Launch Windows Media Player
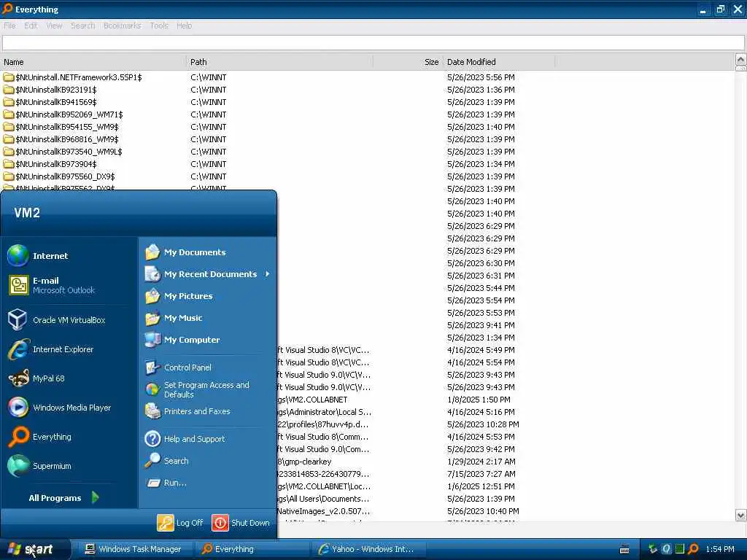The height and width of the screenshot is (560, 747). coord(60,408)
